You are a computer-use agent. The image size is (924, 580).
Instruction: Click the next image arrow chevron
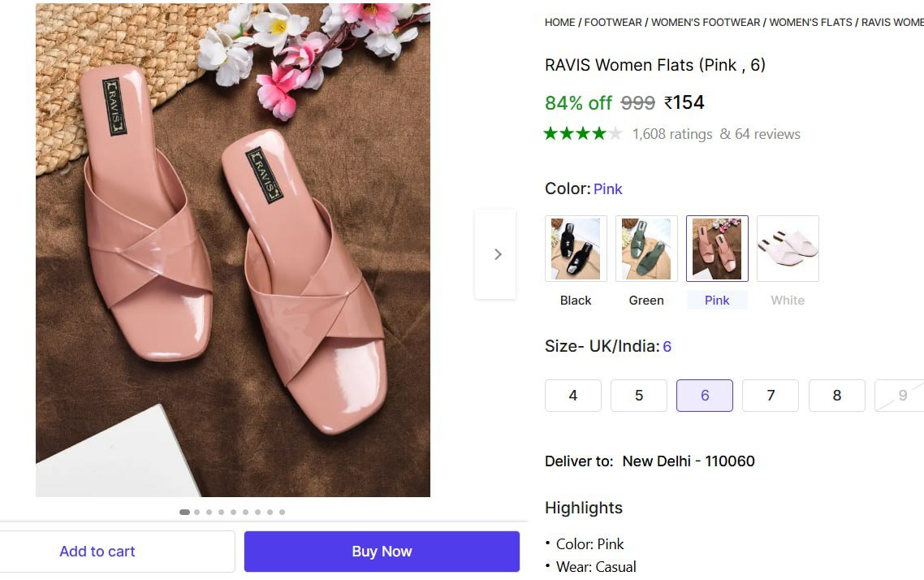[x=497, y=254]
